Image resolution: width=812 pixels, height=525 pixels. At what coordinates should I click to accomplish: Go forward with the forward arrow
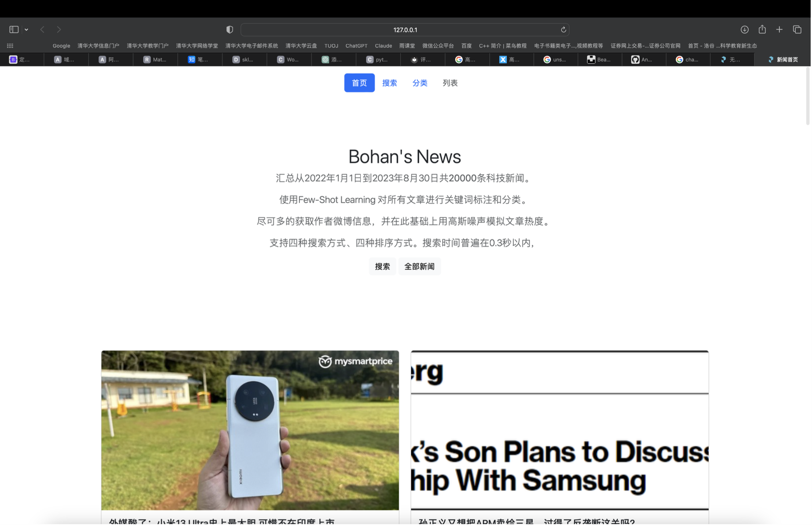click(59, 30)
